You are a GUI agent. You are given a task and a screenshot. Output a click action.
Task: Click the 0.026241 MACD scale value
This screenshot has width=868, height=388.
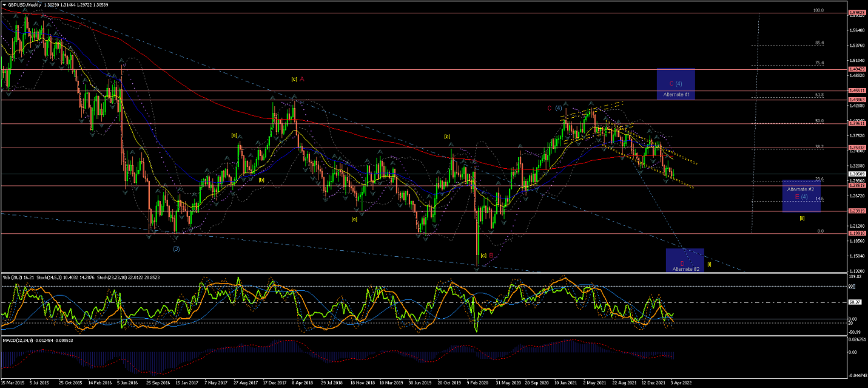pos(858,339)
